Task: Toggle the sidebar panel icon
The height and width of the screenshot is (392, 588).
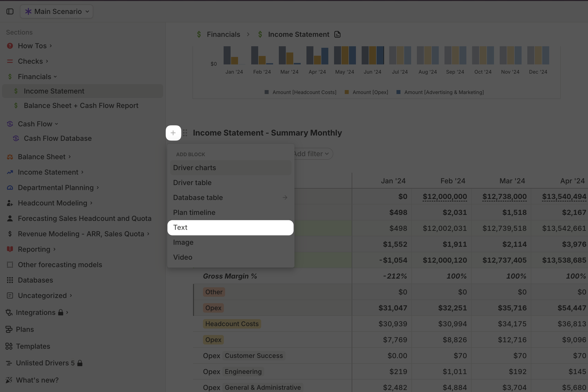Action: click(x=10, y=11)
